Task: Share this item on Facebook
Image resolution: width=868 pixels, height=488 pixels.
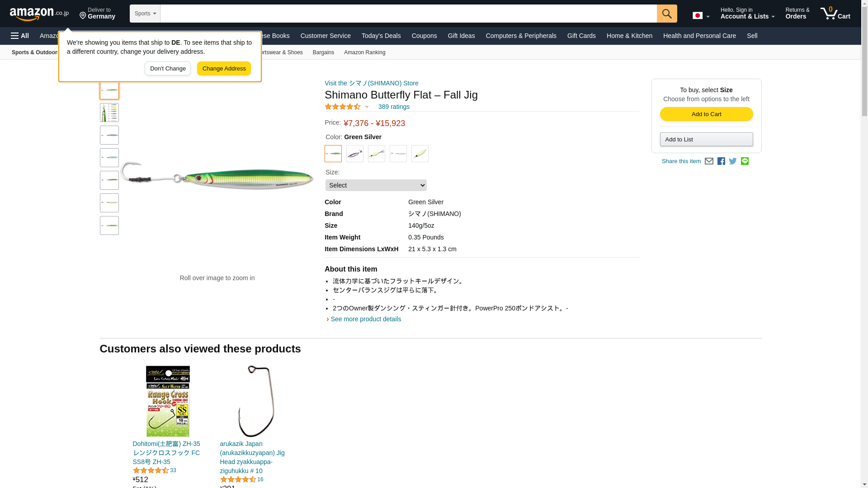Action: tap(721, 161)
